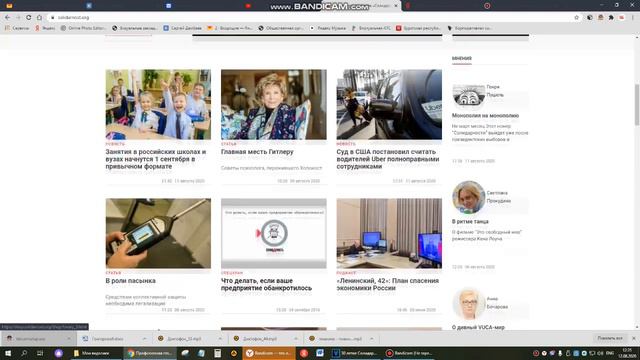
Task: Open opinion О дивный VUCA-мир
Action: (x=478, y=327)
